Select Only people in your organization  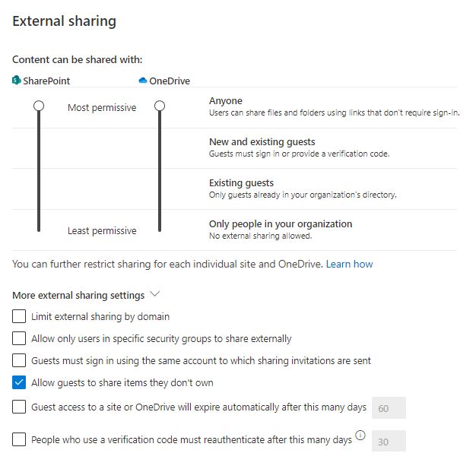coord(281,224)
